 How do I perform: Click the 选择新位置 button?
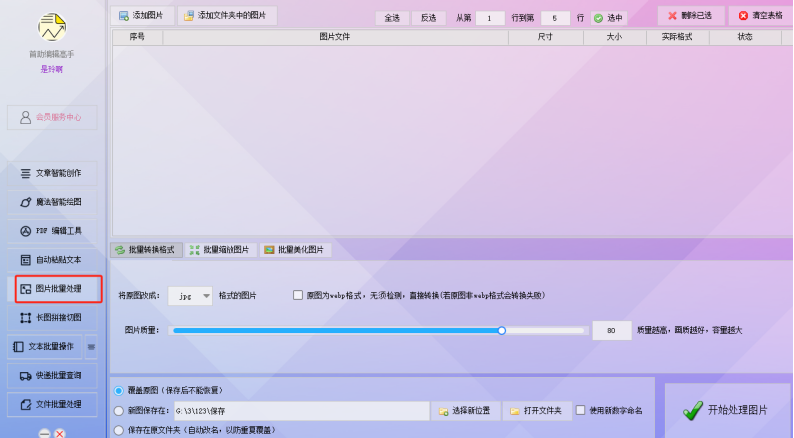(466, 411)
